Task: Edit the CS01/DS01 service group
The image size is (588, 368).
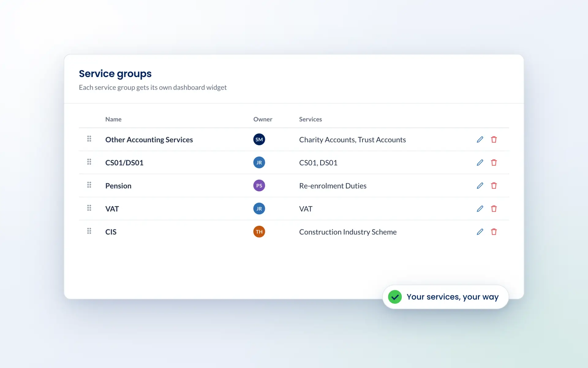Action: click(480, 163)
